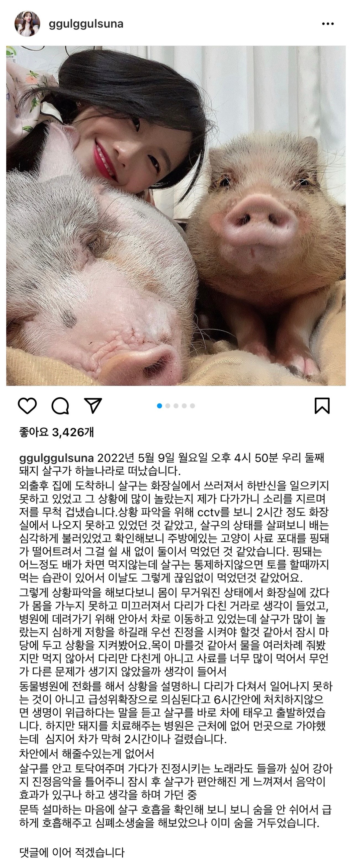Open ggulggulsuna username in caption
The image size is (352, 868).
56,458
